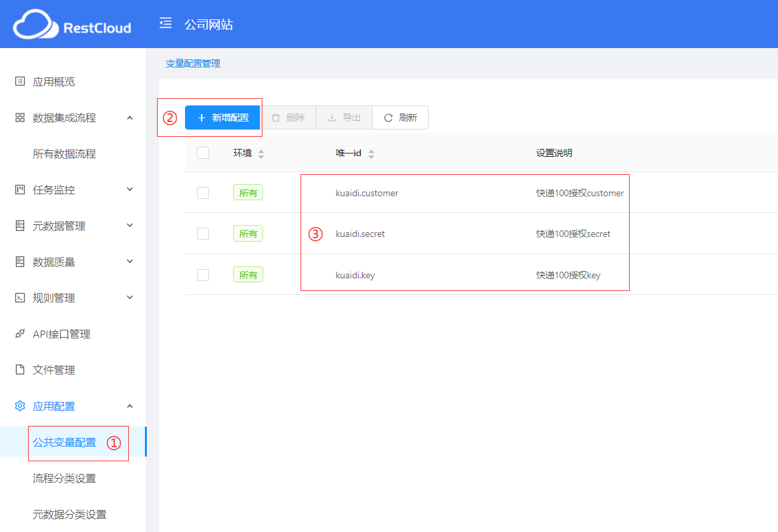The height and width of the screenshot is (532, 778).
Task: Click the 应用概览 sidebar icon
Action: tap(20, 81)
